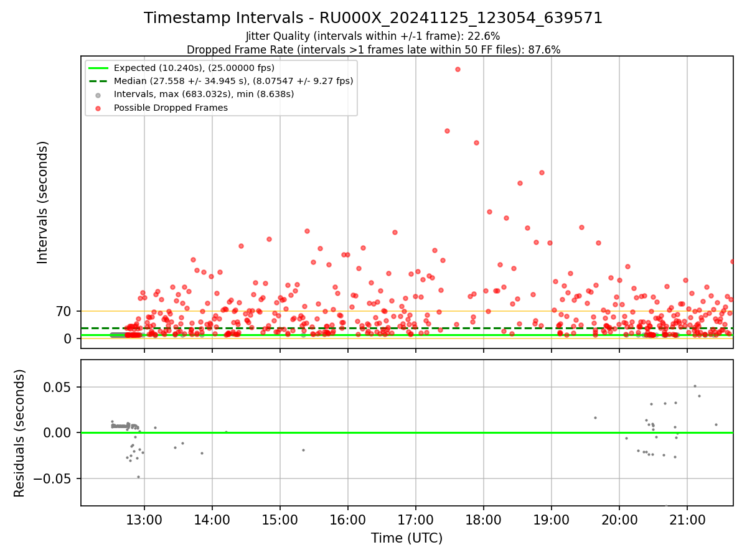747x560 pixels.
Task: Click legend entry 'Expected (10.240s), (25.00000 fps)'
Action: pos(194,68)
